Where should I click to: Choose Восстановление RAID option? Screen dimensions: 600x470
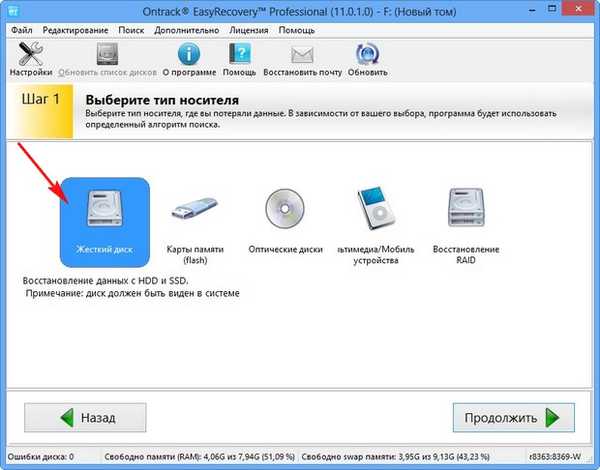[466, 221]
